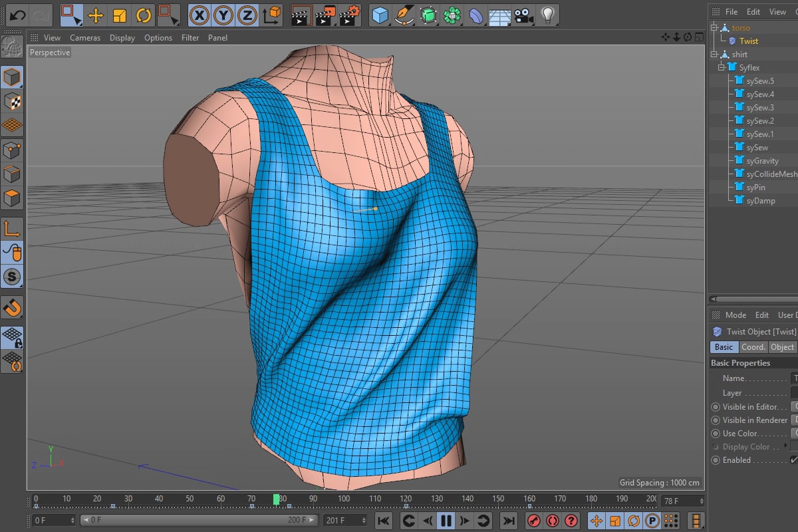798x532 pixels.
Task: Select the Twist deformer object
Action: point(749,41)
